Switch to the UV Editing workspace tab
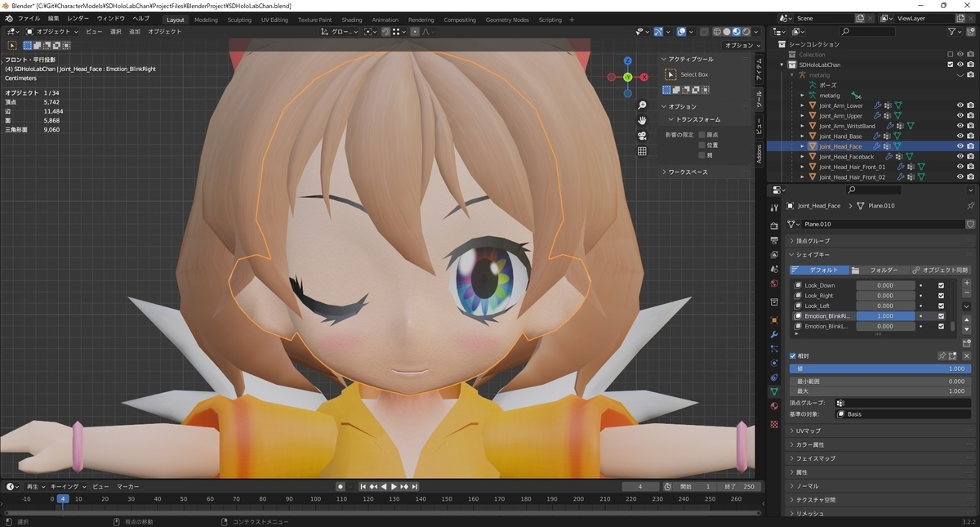 click(x=274, y=20)
